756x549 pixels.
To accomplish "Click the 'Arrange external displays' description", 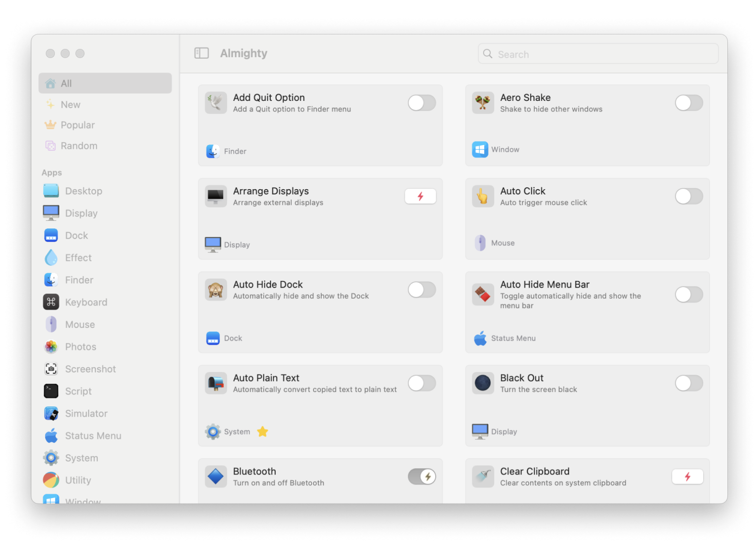I will click(278, 203).
